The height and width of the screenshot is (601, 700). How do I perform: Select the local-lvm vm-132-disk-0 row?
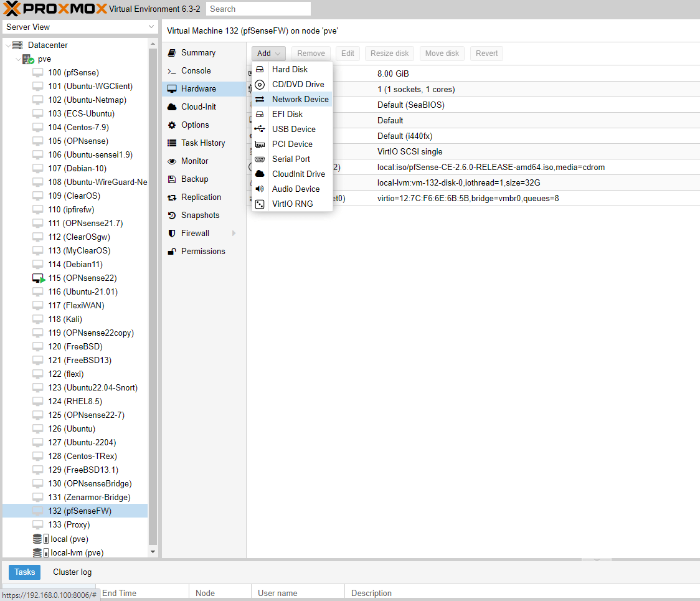(473, 182)
